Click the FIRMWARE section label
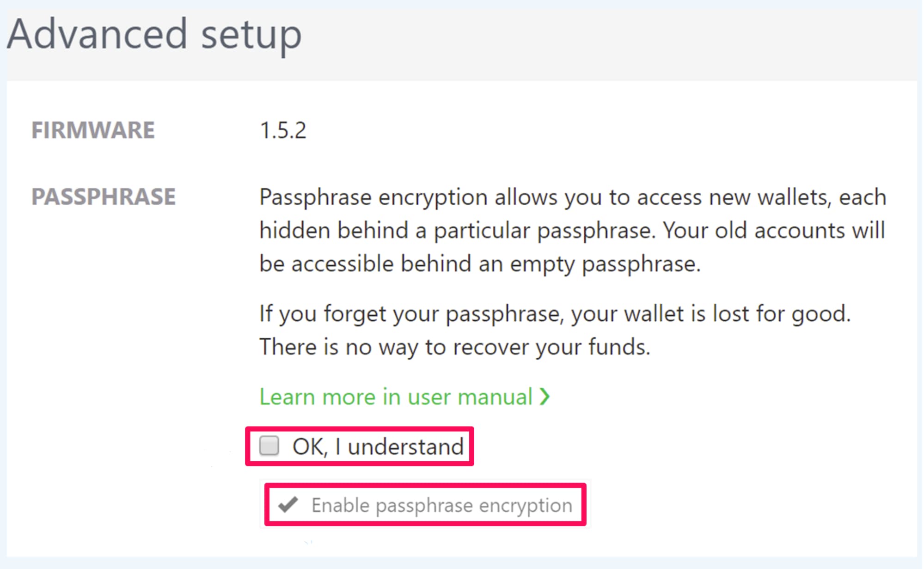Screen dimensions: 924x569 [93, 131]
